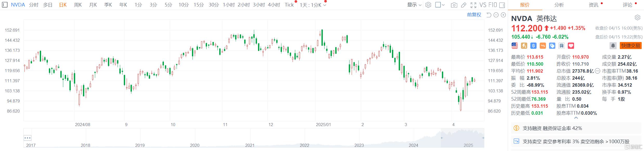The height and width of the screenshot is (151, 644).
Task: Zoom out the chart with minus icon
Action: tap(496, 15)
